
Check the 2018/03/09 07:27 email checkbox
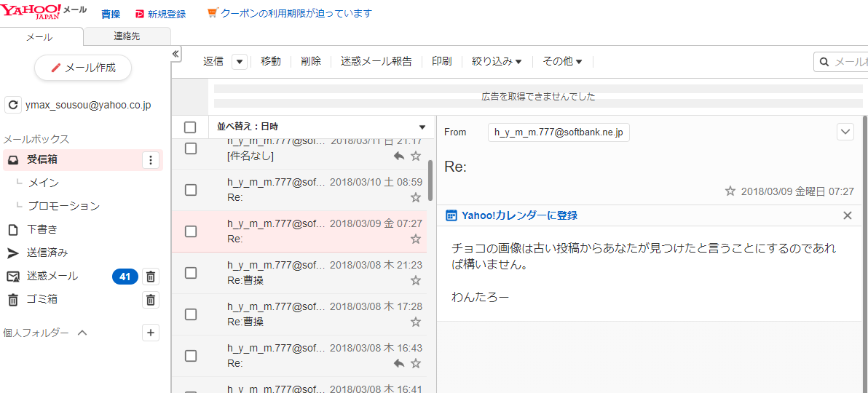point(191,231)
